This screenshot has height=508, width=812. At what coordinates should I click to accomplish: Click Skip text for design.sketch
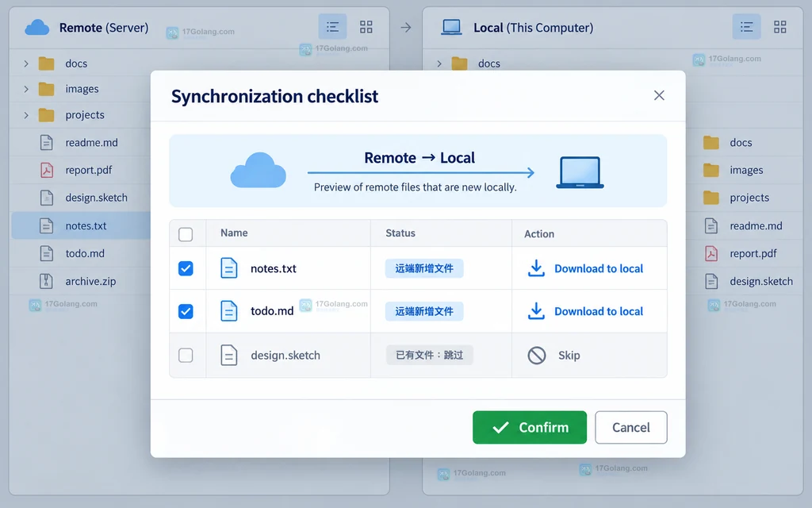(x=569, y=355)
